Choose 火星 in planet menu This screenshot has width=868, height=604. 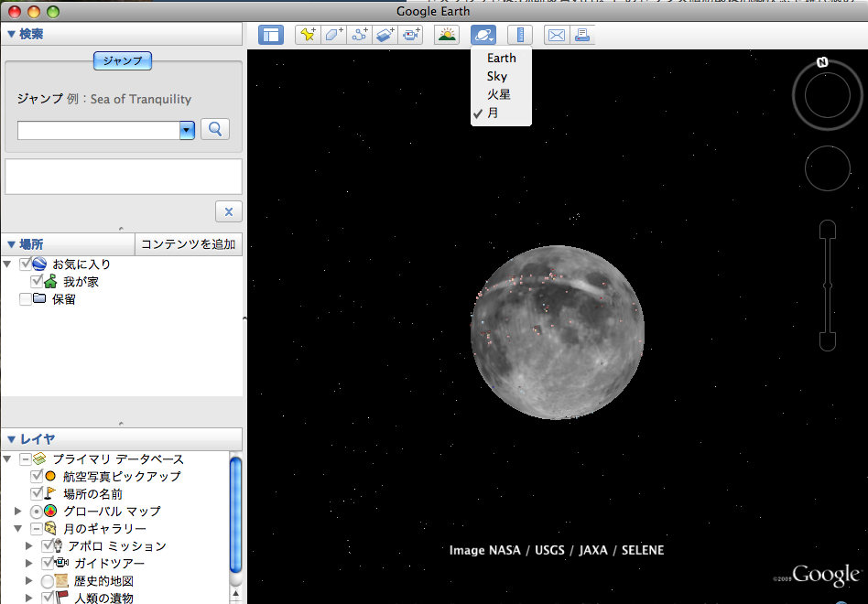pos(501,94)
